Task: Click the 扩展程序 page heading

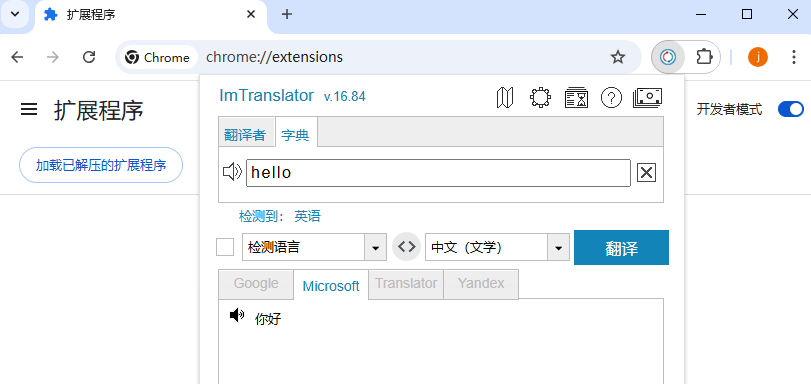Action: tap(98, 110)
